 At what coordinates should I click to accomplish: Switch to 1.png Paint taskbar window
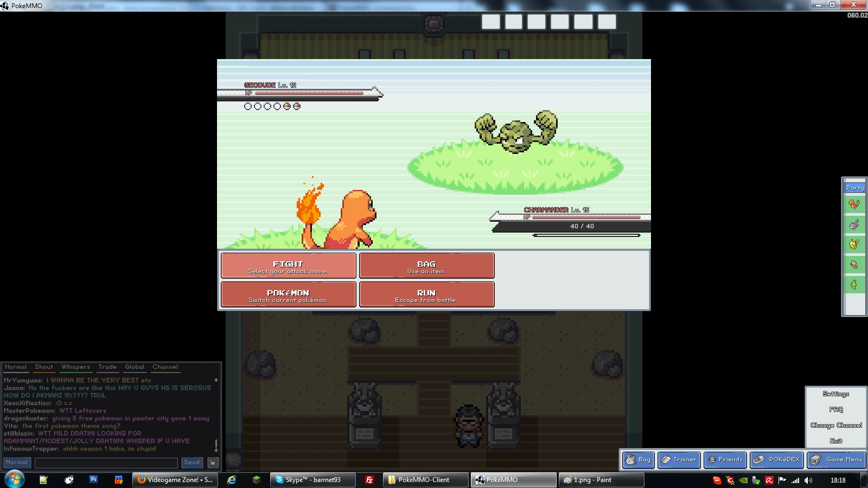point(602,480)
